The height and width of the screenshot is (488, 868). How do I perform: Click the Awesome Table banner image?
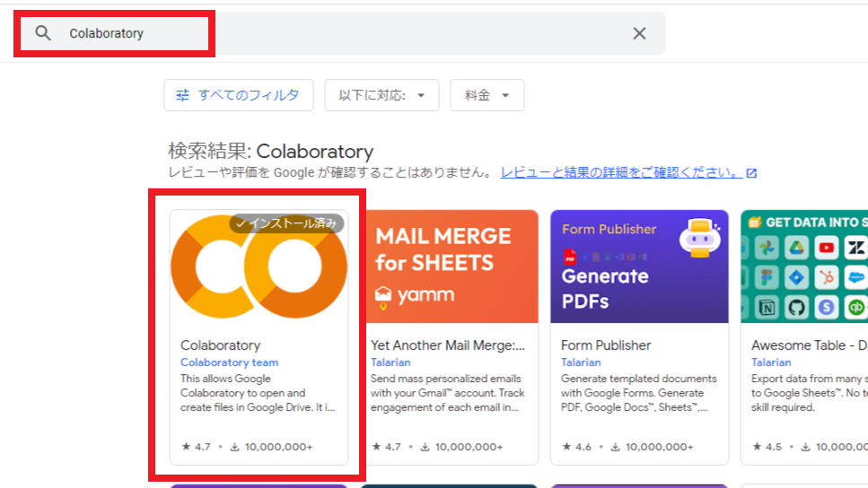[x=804, y=266]
